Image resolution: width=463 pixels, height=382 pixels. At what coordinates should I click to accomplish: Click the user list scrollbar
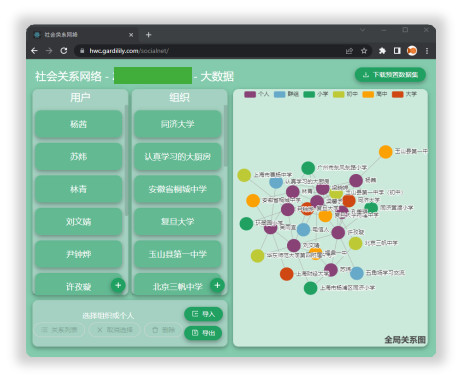coord(126,160)
